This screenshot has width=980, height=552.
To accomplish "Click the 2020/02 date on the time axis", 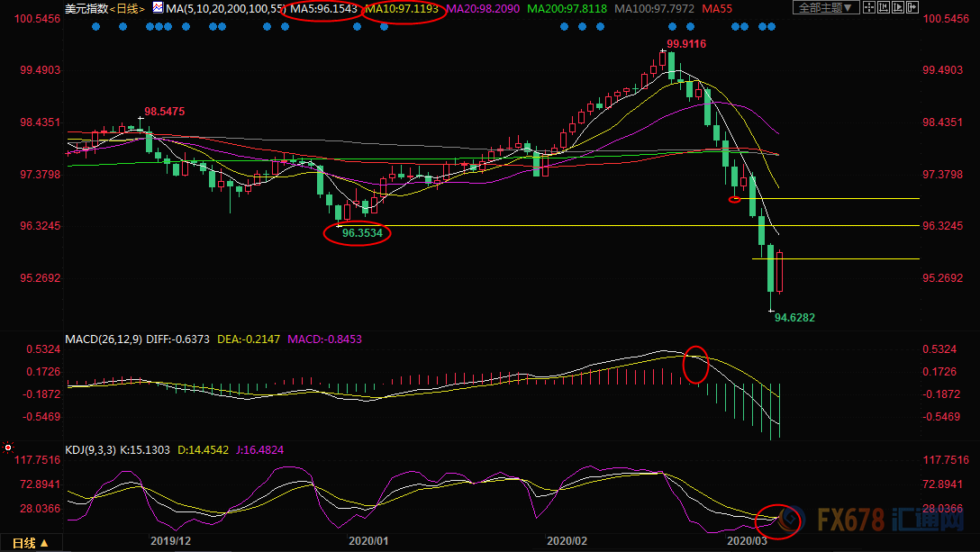I will [567, 542].
